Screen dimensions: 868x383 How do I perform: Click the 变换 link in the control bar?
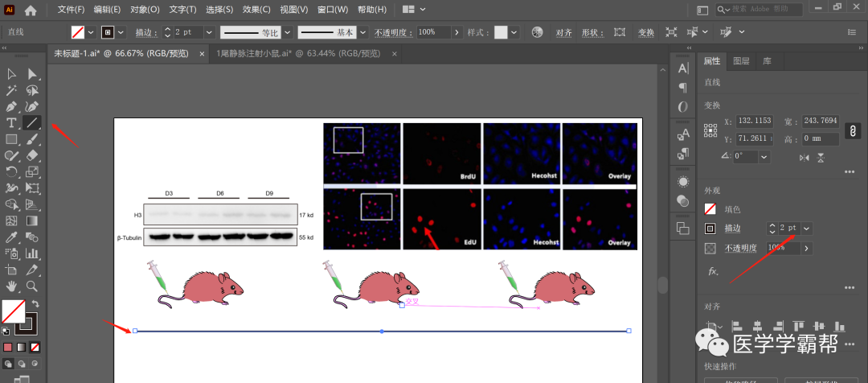tap(646, 32)
